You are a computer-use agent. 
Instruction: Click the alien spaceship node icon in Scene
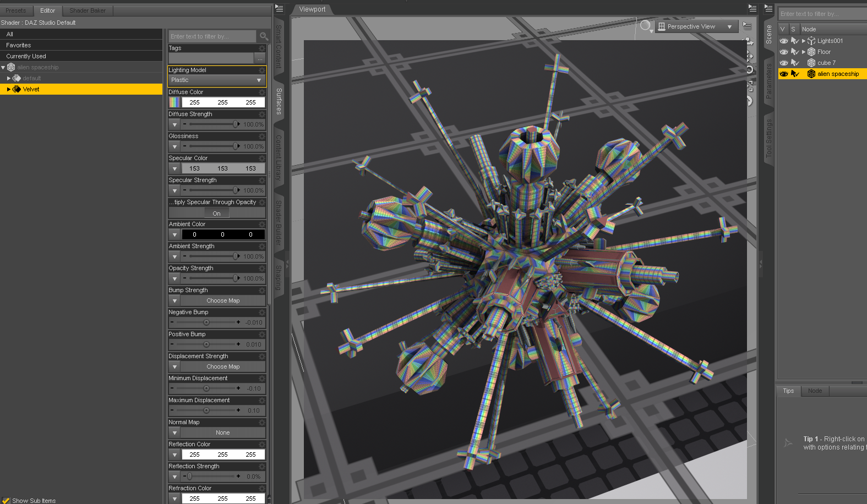(811, 74)
